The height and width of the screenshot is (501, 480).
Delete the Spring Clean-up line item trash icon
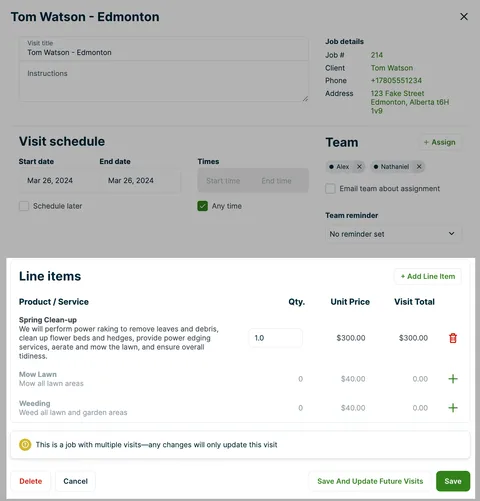point(453,338)
